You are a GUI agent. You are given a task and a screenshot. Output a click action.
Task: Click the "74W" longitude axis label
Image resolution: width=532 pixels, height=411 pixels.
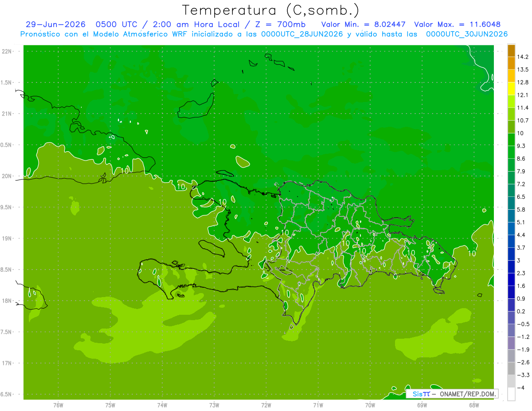pos(162,405)
